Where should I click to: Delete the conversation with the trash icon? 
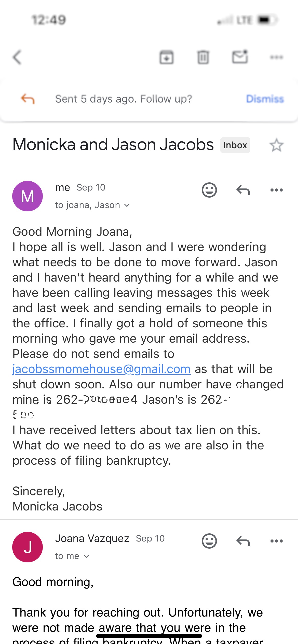pos(203,57)
